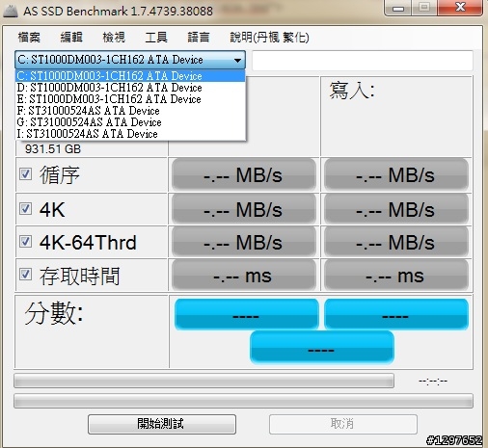This screenshot has height=448, width=488.
Task: Open the 工具 menu
Action: click(x=156, y=38)
